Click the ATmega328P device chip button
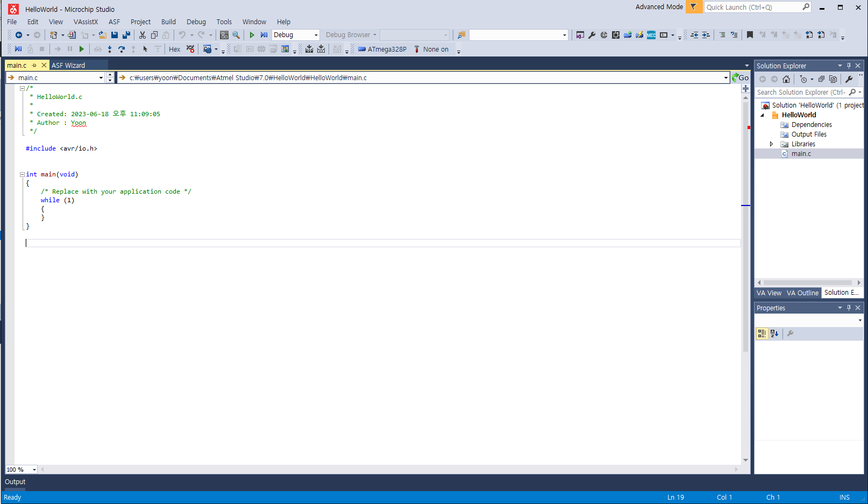 point(382,49)
